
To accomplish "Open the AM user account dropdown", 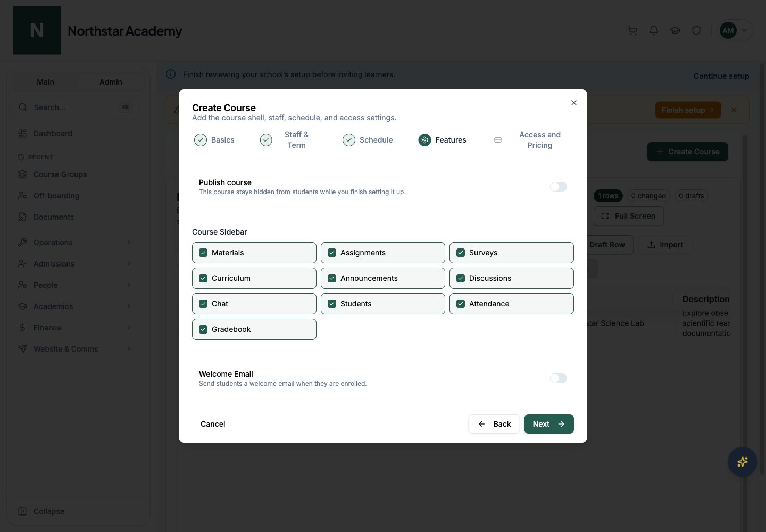I will tap(735, 30).
